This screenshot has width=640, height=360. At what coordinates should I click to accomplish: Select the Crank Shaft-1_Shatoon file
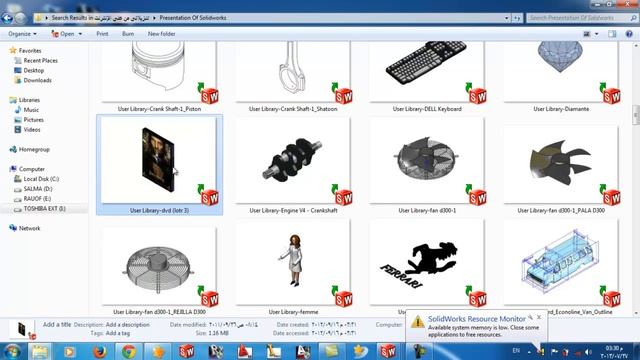(x=293, y=72)
